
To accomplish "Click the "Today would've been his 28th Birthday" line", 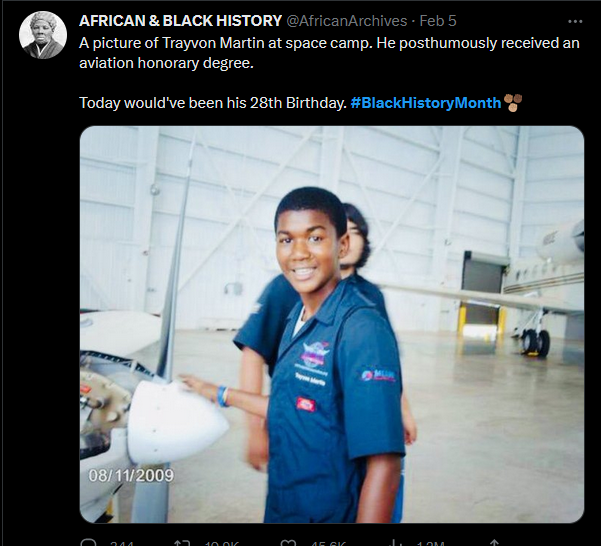I will (x=212, y=102).
